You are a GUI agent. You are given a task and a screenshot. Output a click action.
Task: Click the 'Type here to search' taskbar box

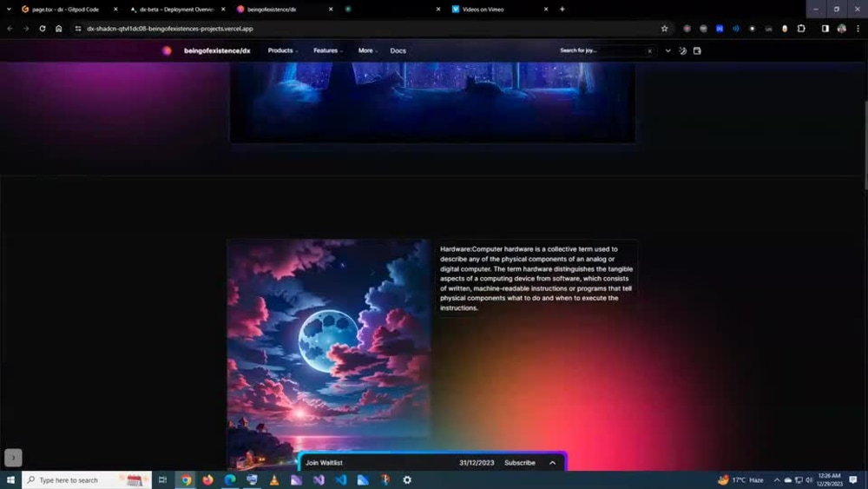86,479
